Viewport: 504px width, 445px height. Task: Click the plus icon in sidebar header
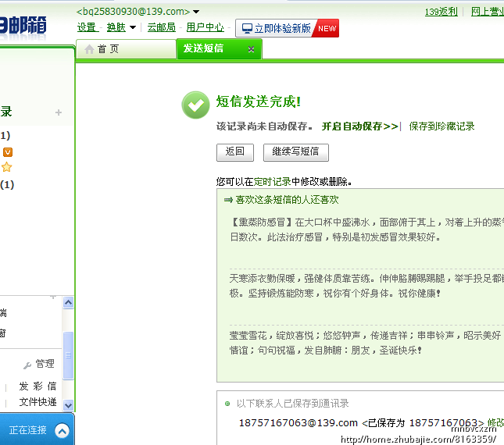(x=59, y=112)
